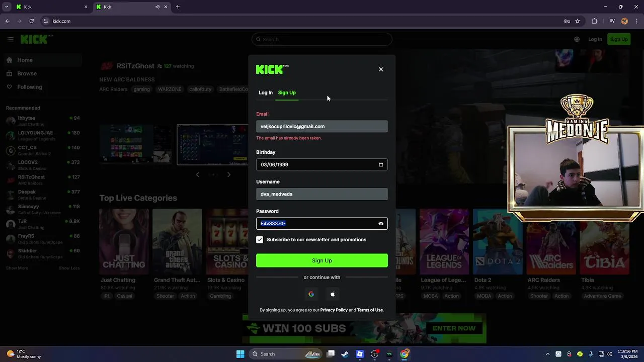
Task: Open the tab search dropdown arrow
Action: pos(6,7)
